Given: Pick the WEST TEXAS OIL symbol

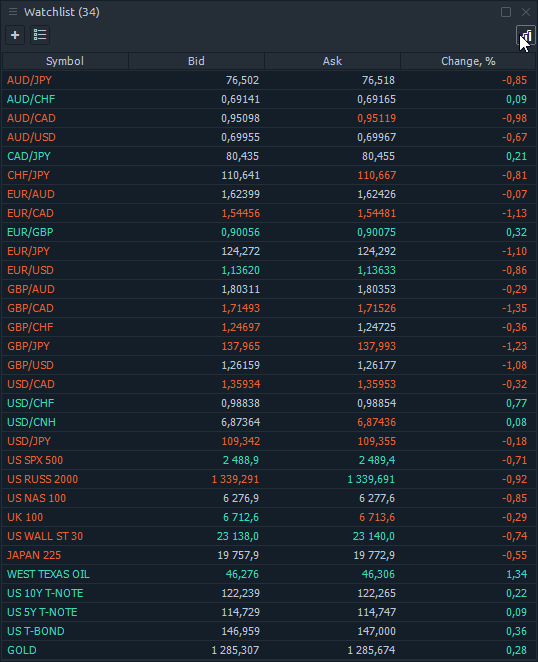Looking at the screenshot, I should click(49, 574).
